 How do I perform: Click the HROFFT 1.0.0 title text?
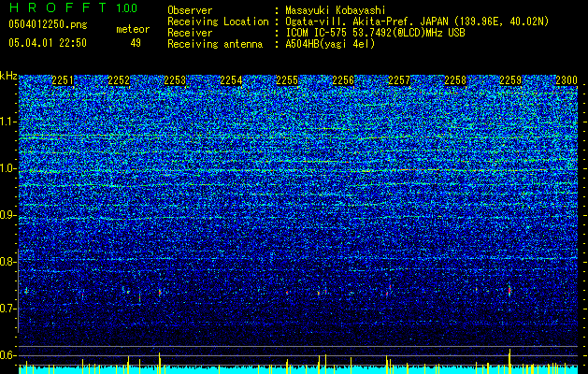tap(73, 7)
